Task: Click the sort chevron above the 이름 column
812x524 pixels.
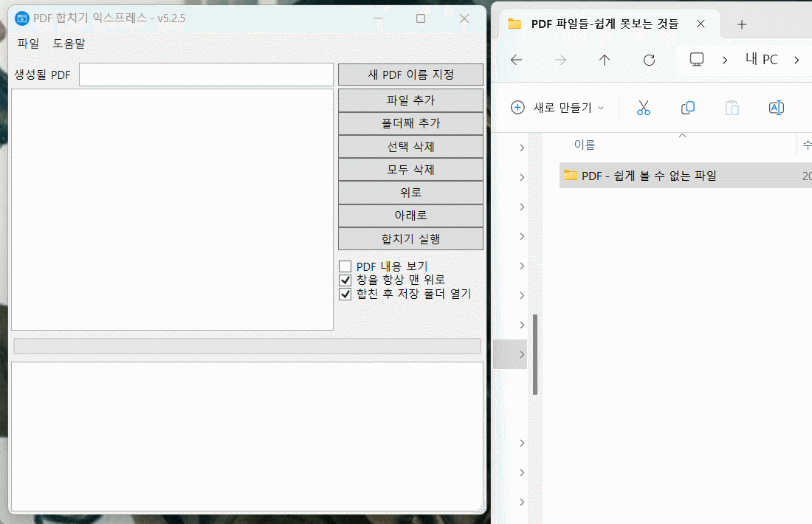Action: [x=682, y=135]
